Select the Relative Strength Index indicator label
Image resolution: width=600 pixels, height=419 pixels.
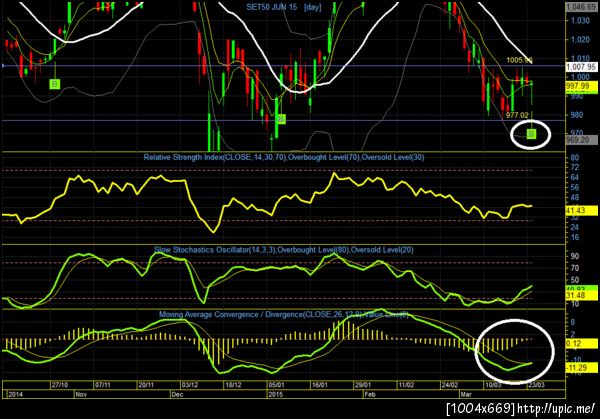284,157
